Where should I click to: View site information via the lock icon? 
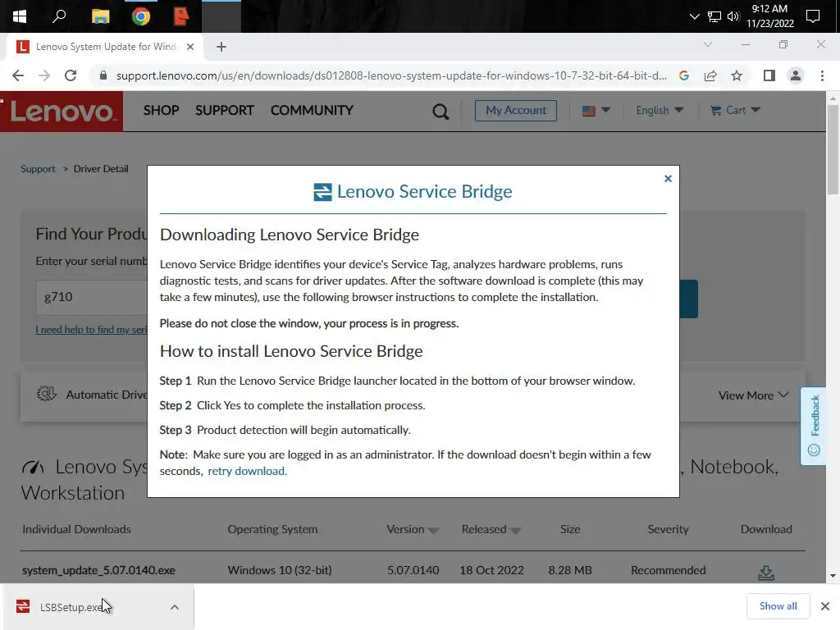(x=103, y=75)
